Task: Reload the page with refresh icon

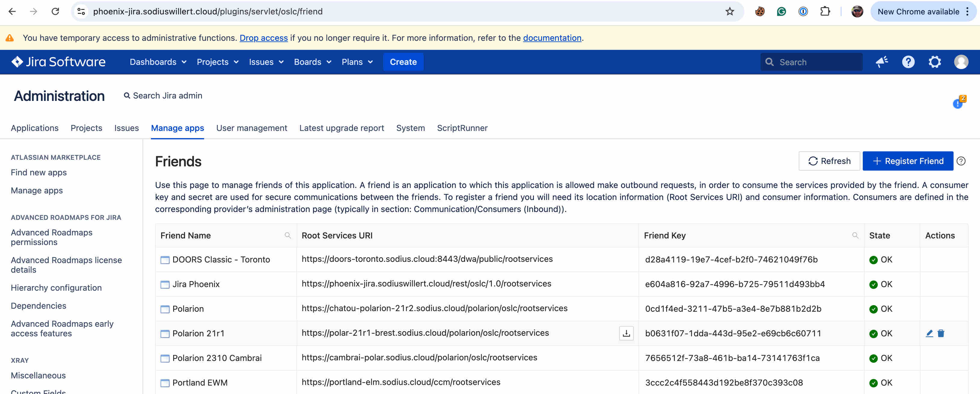Action: (56, 11)
